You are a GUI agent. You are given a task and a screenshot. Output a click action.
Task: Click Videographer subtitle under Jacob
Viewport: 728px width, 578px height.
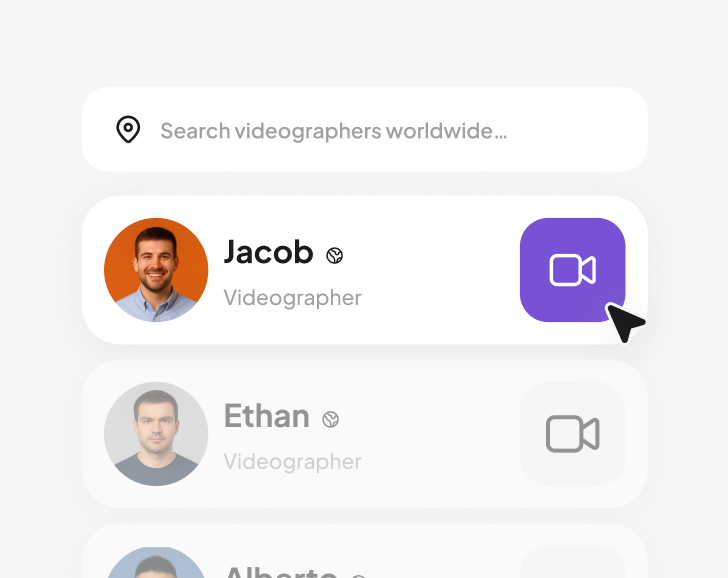(292, 298)
